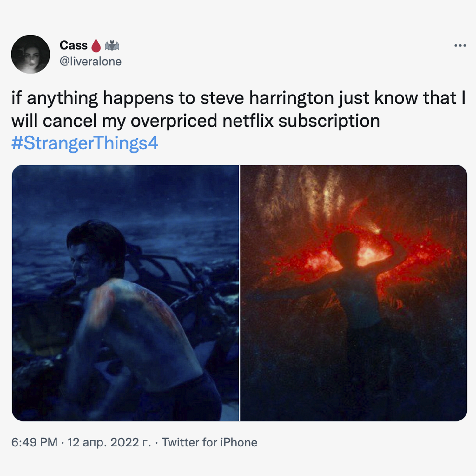476x476 pixels.
Task: Click the Twitter for iPhone source label
Action: tap(209, 442)
